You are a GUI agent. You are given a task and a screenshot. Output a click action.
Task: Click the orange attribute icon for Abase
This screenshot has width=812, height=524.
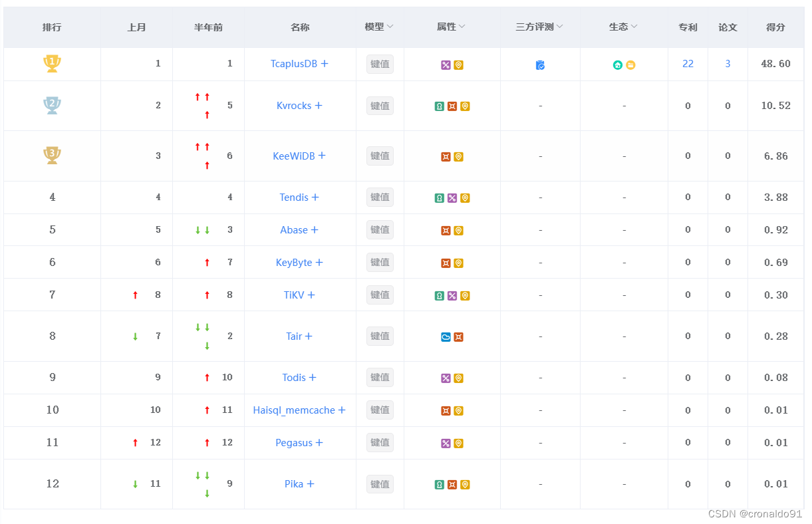click(x=446, y=231)
